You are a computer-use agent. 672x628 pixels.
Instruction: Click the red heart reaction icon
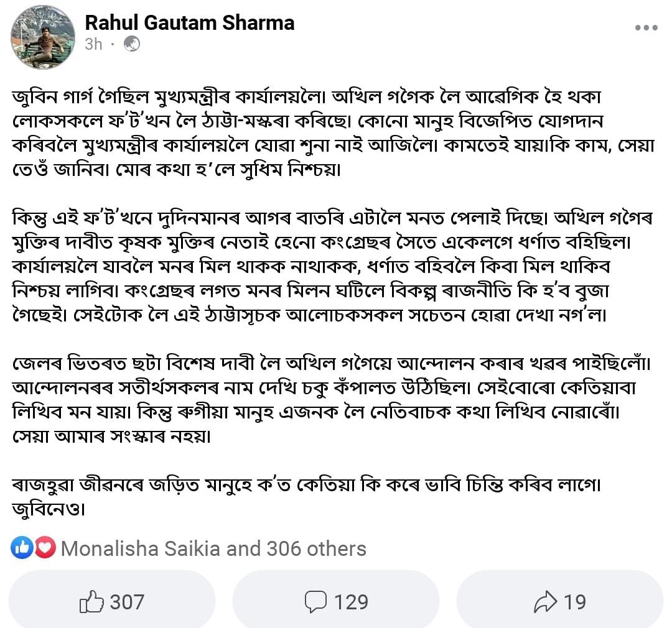(45, 547)
